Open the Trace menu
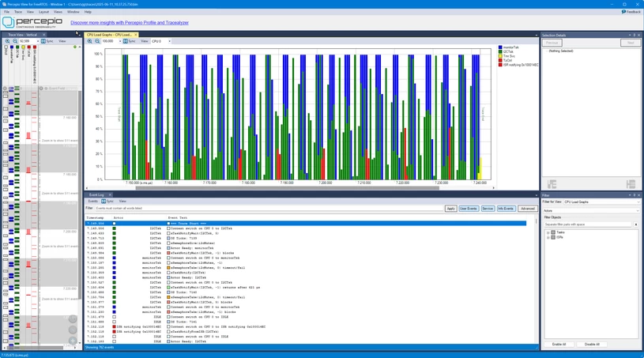 (18, 12)
